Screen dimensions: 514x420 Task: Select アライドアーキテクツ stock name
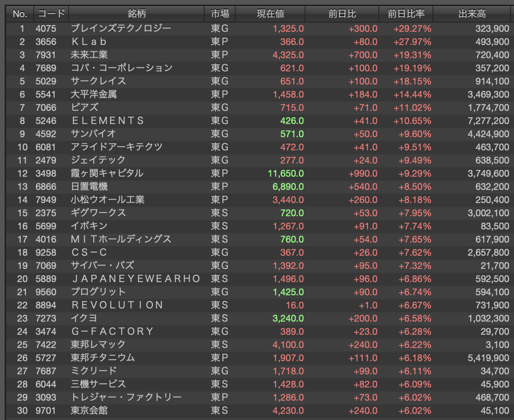coord(117,147)
